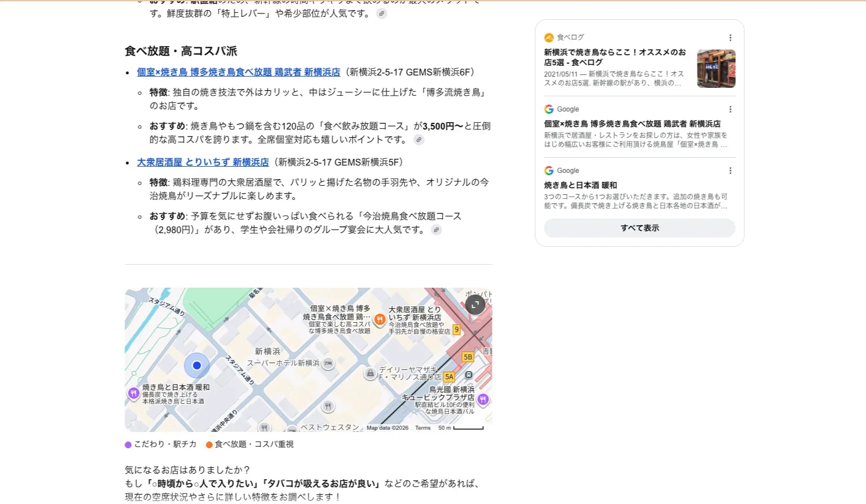This screenshot has width=866, height=504.
Task: Click the station exit 5B marker
Action: pos(468,357)
